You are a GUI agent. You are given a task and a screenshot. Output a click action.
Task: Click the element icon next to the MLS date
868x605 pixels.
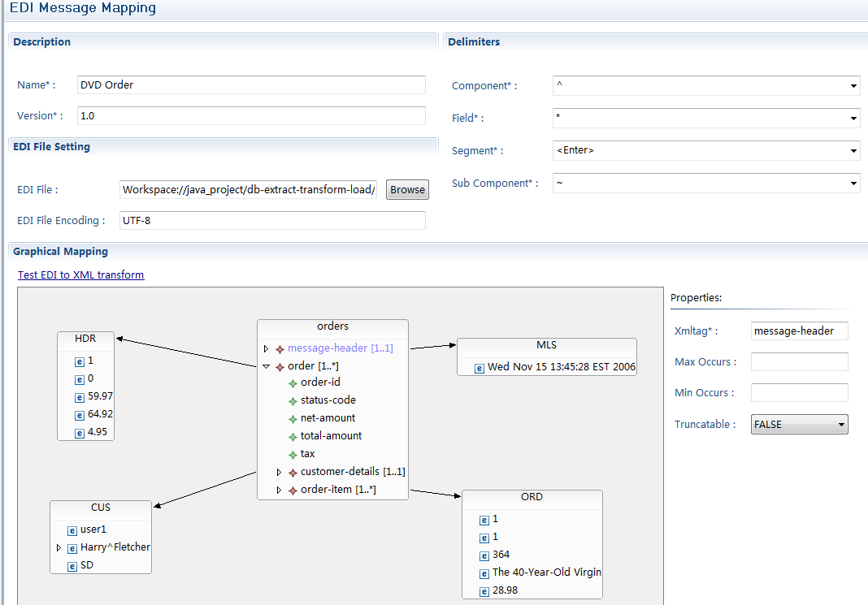pos(480,368)
